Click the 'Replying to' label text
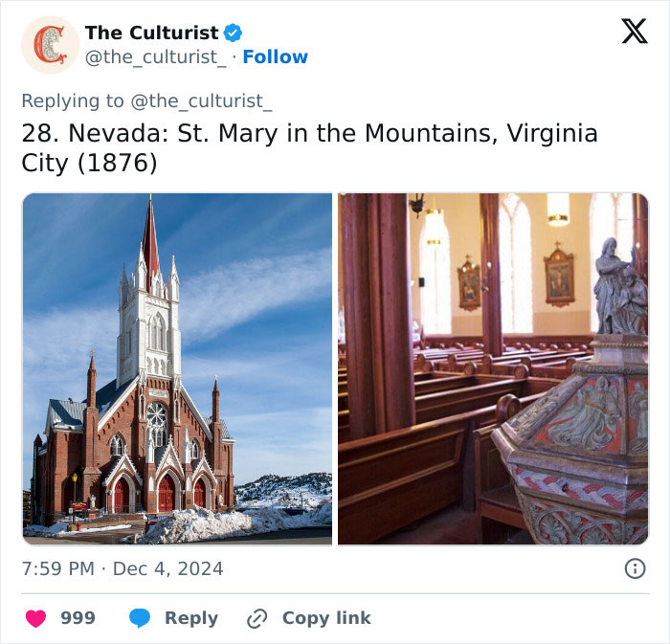Image resolution: width=670 pixels, height=644 pixels. click(73, 100)
